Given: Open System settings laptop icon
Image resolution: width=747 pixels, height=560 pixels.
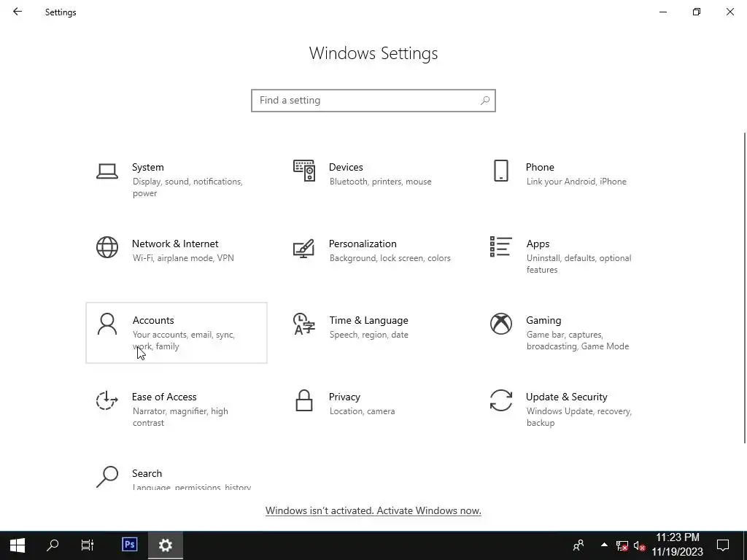Looking at the screenshot, I should point(107,171).
